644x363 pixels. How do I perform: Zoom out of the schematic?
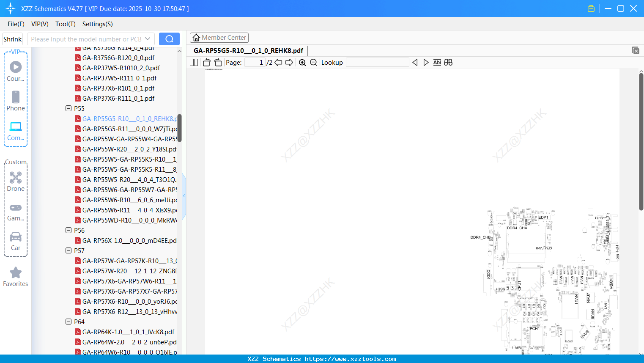point(313,62)
